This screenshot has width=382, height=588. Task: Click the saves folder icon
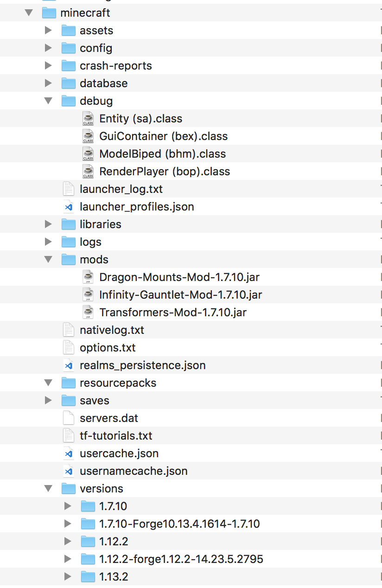point(68,400)
